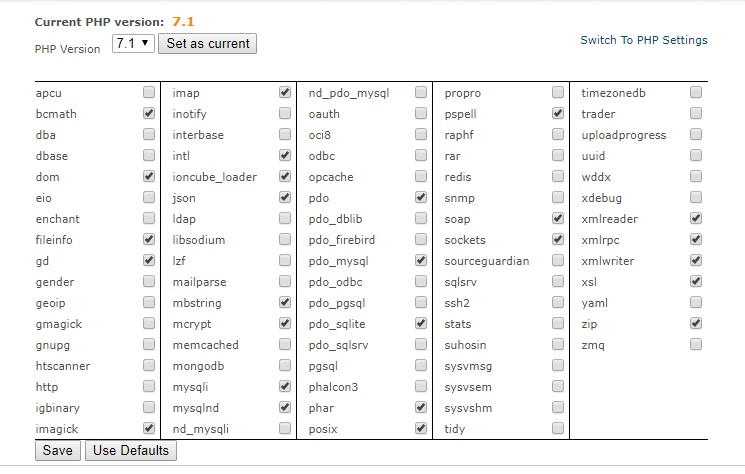Open the PHP Version dropdown
The image size is (745, 474).
pos(133,43)
